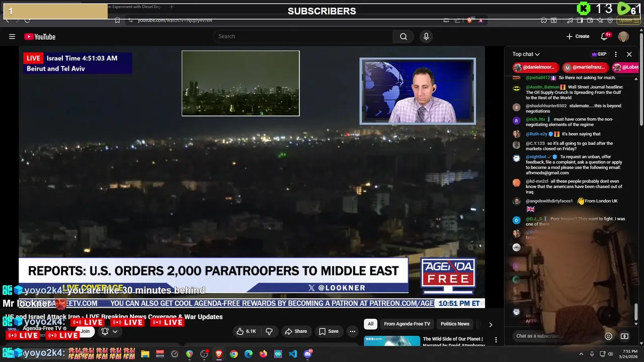Open the 0XP channel points badge

point(599,54)
